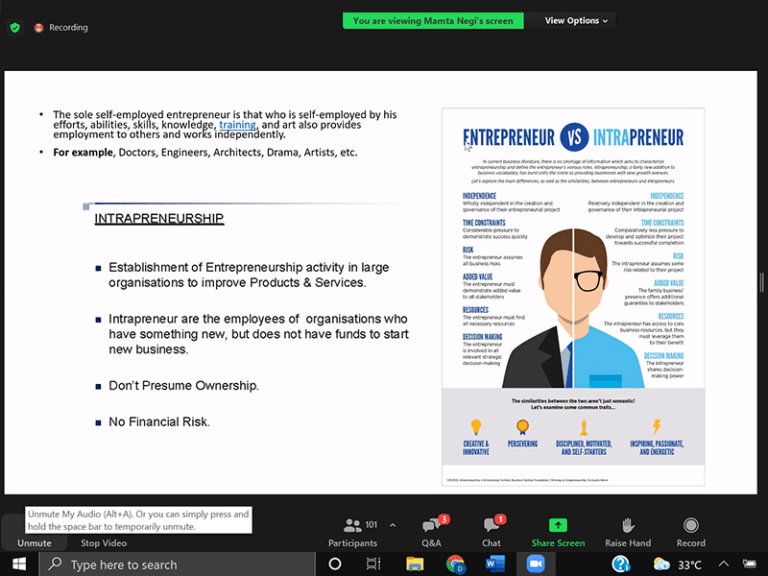The height and width of the screenshot is (576, 768).
Task: Open the Q&A panel
Action: click(x=432, y=532)
